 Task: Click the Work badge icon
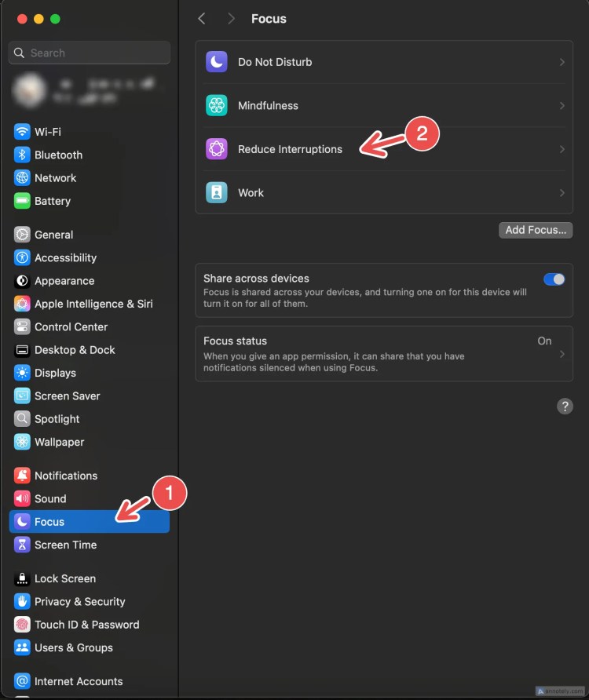[217, 192]
